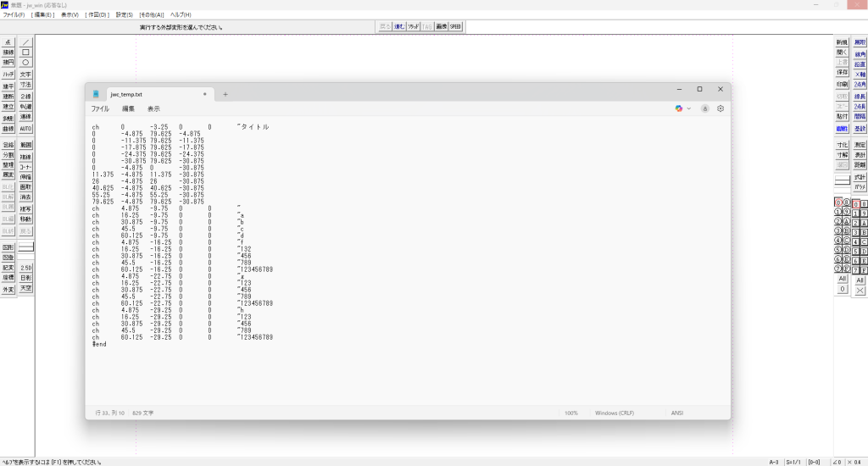Screen dimensions: 868x466
Task: Toggle layer circle 0
Action: 838,202
